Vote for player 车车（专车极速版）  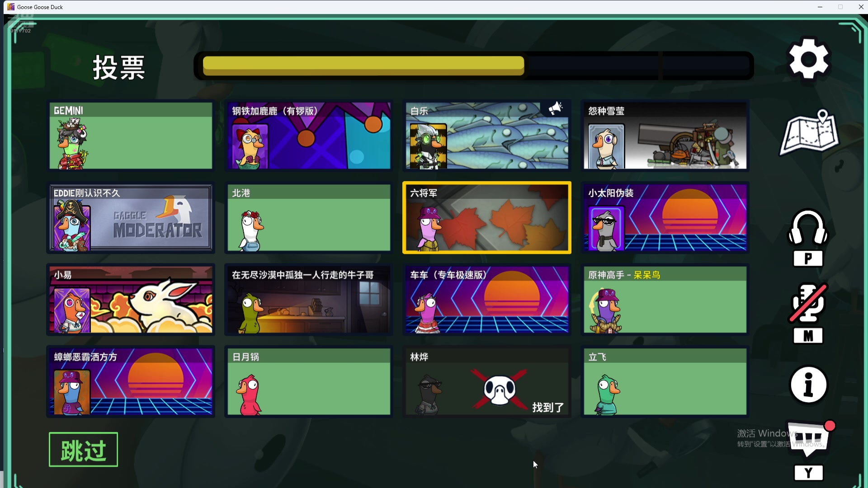click(x=487, y=300)
